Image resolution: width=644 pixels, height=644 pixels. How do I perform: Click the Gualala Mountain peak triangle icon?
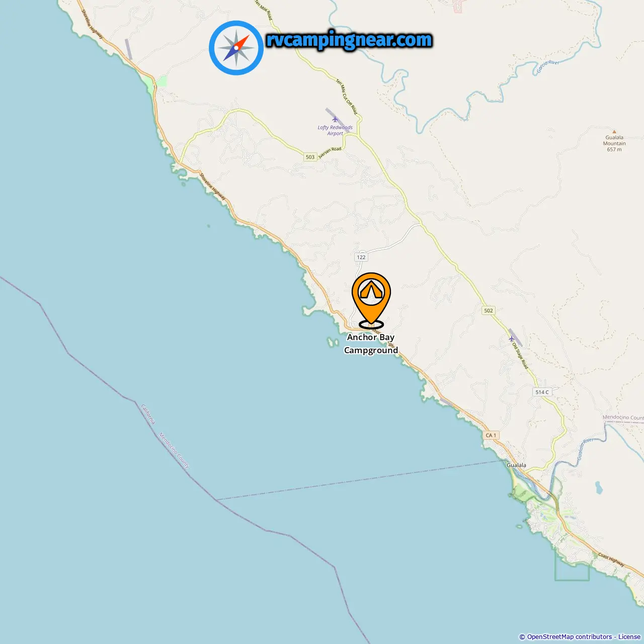(614, 132)
